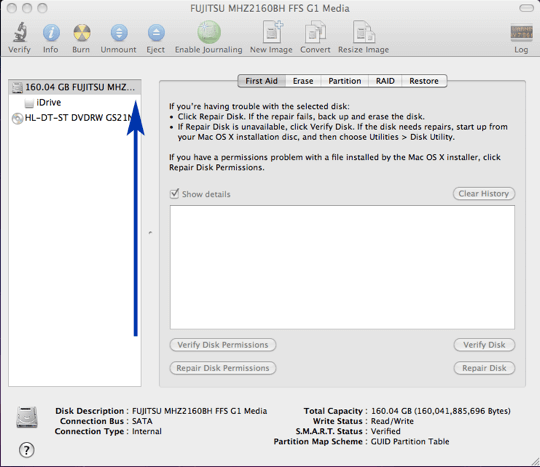Select the 160.04 GB FUJITSU disk

(75, 87)
